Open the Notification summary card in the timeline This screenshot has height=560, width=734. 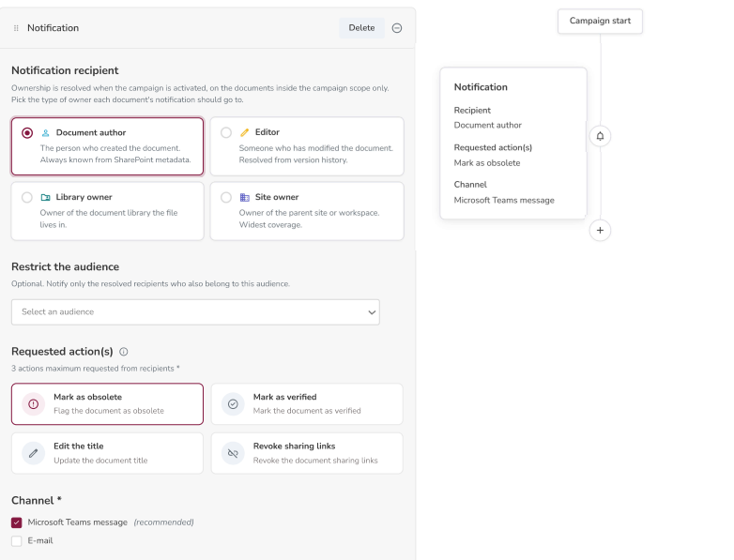click(513, 144)
